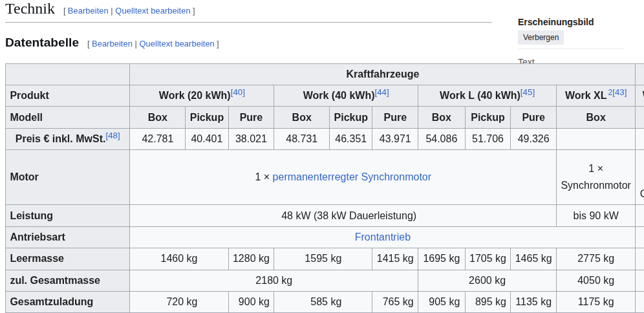This screenshot has width=644, height=313.
Task: Open footnote 44 beside Work (40 kWh)
Action: [382, 92]
